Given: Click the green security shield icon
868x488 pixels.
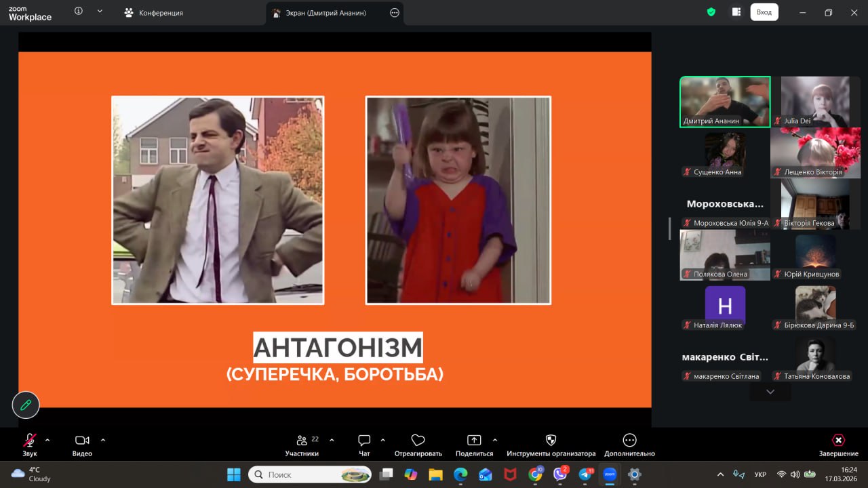Looking at the screenshot, I should (711, 12).
